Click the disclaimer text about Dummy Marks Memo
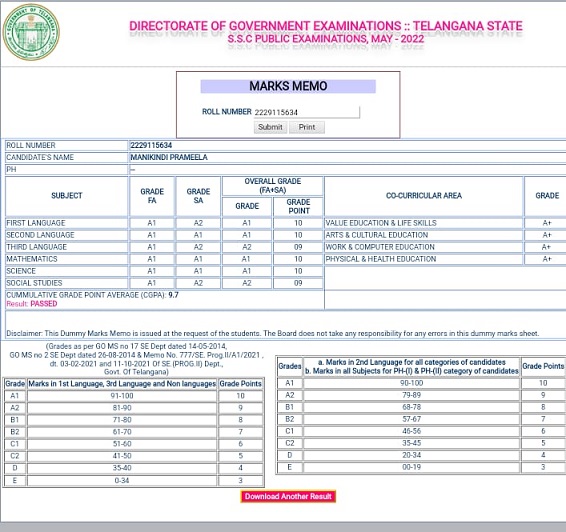The height and width of the screenshot is (532, 566). coord(273,333)
